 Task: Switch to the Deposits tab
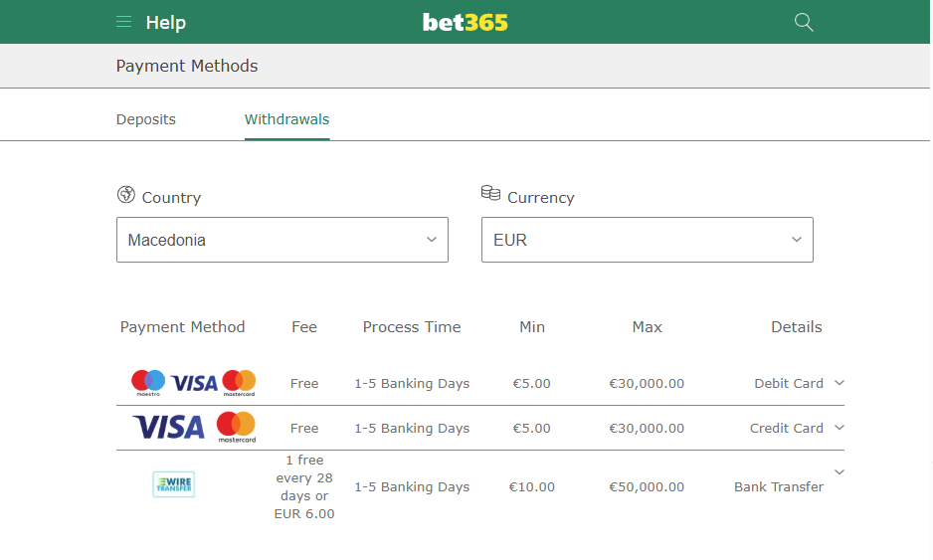pos(146,119)
